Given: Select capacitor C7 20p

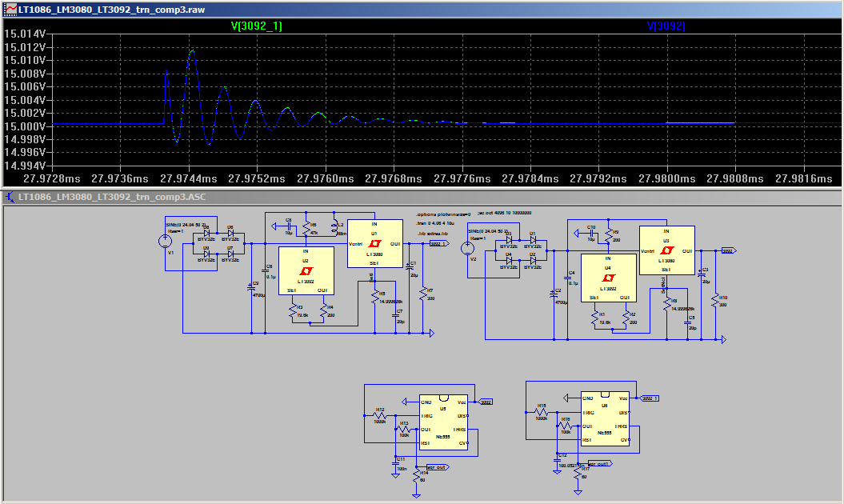Looking at the screenshot, I should point(396,316).
